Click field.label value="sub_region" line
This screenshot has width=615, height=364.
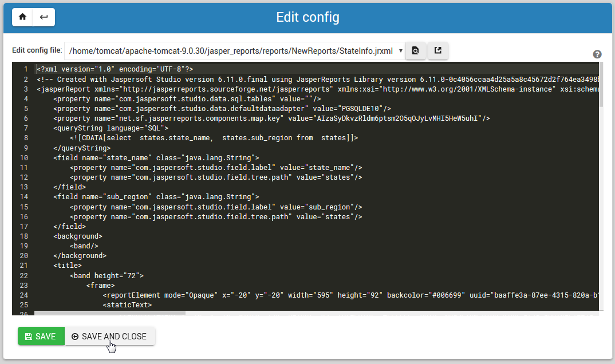click(x=216, y=207)
